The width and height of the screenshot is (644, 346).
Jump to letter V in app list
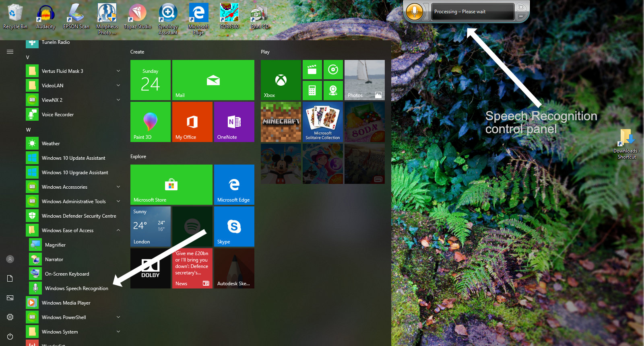tap(28, 57)
